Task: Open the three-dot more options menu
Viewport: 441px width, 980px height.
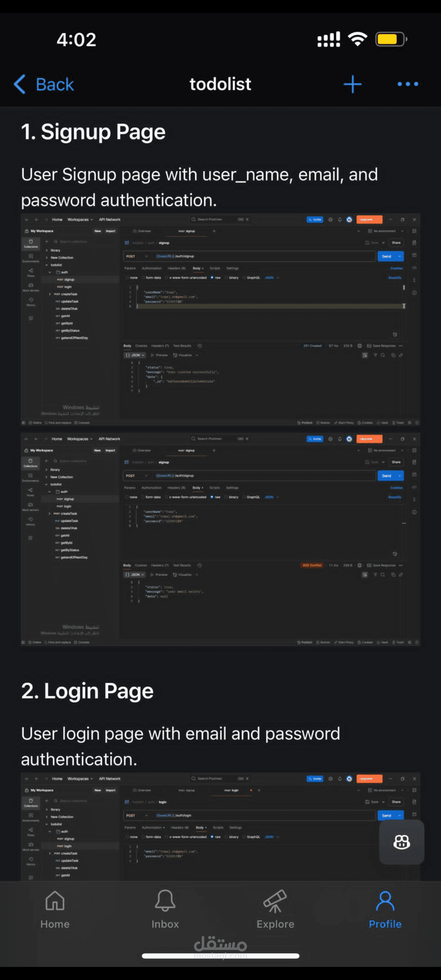Action: [x=408, y=84]
